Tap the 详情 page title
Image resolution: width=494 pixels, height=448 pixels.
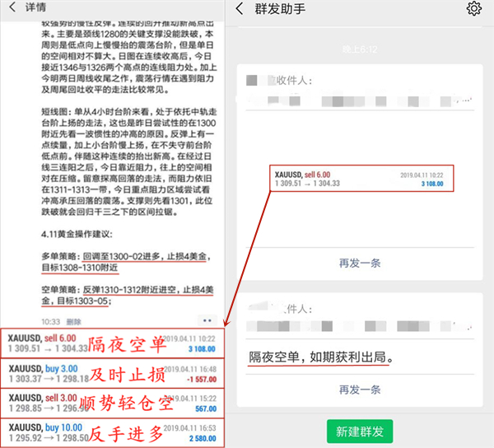[35, 9]
